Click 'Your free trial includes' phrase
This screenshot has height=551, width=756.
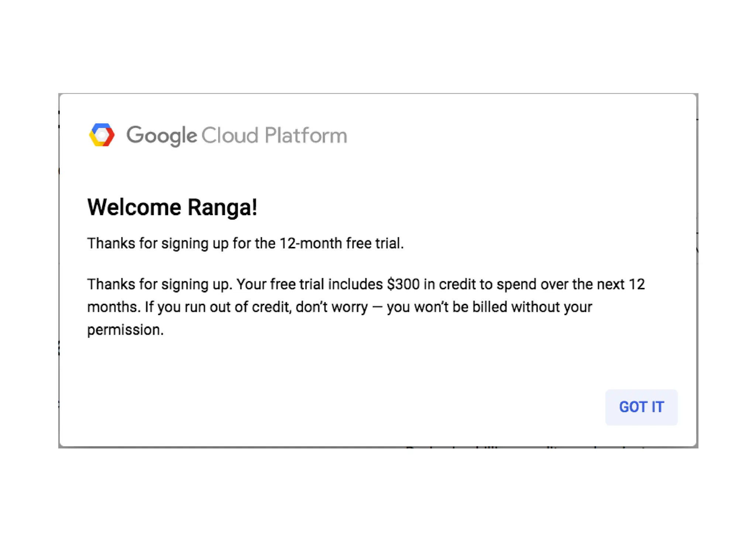pyautogui.click(x=309, y=285)
